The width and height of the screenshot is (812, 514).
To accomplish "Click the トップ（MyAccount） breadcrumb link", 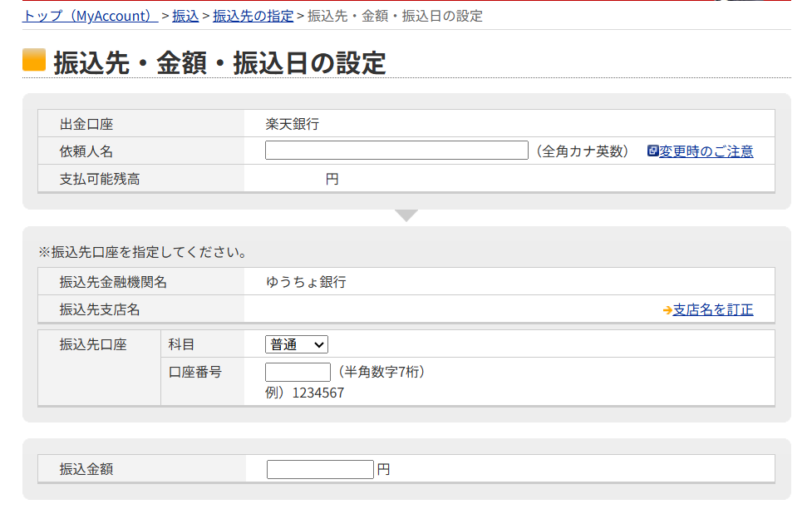I will pos(90,16).
